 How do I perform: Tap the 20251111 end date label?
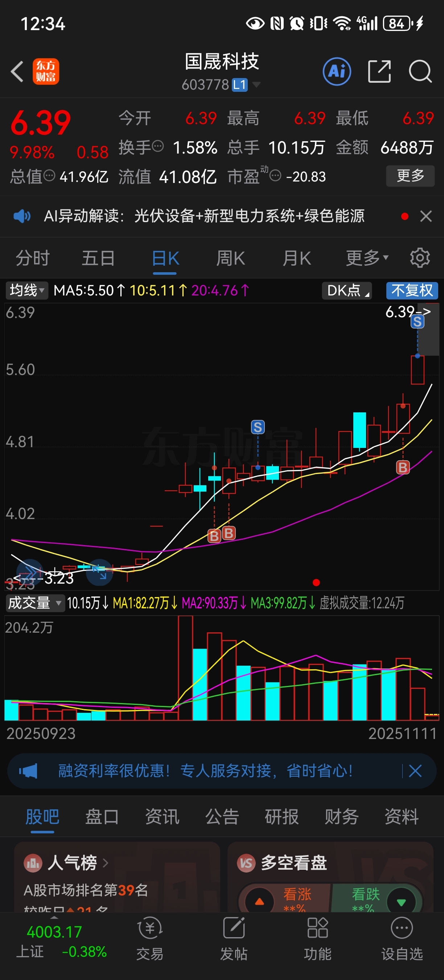[x=402, y=734]
